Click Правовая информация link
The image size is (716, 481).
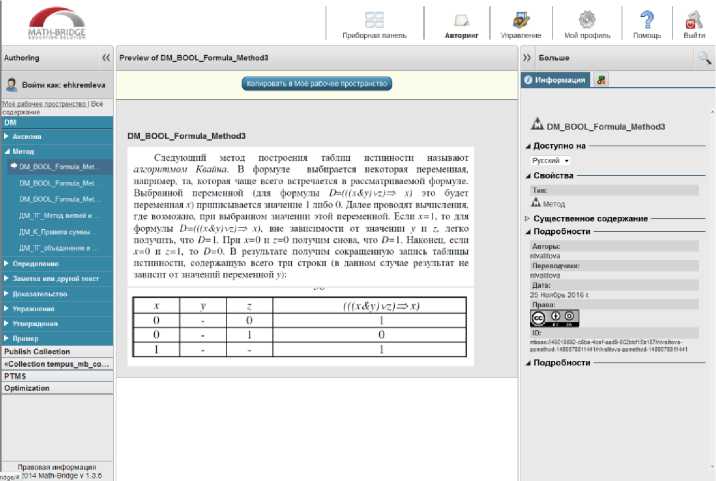[57, 467]
